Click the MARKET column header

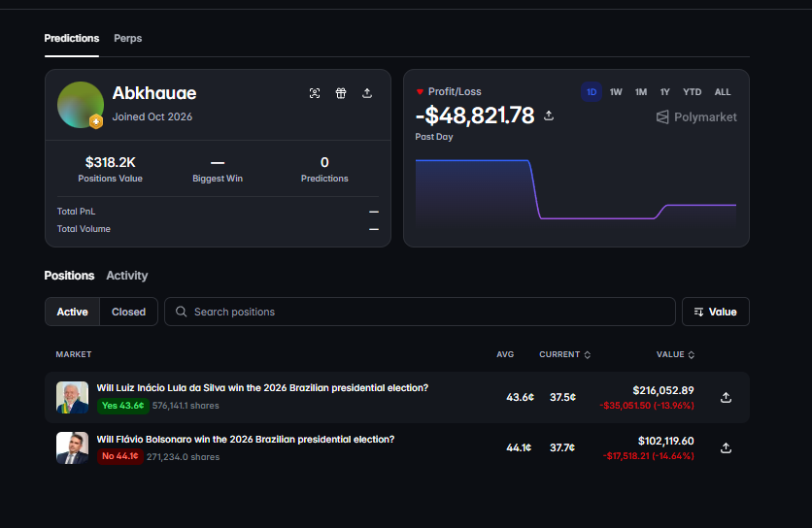tap(74, 354)
